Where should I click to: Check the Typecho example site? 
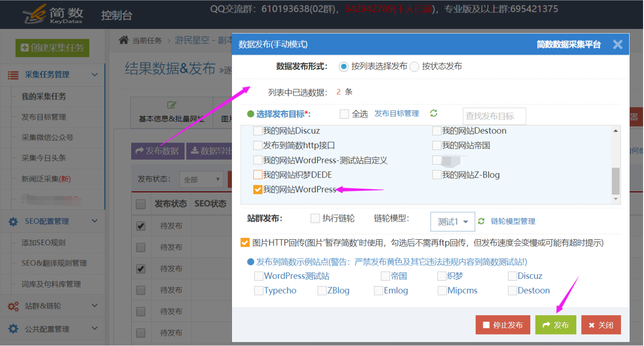(x=259, y=291)
